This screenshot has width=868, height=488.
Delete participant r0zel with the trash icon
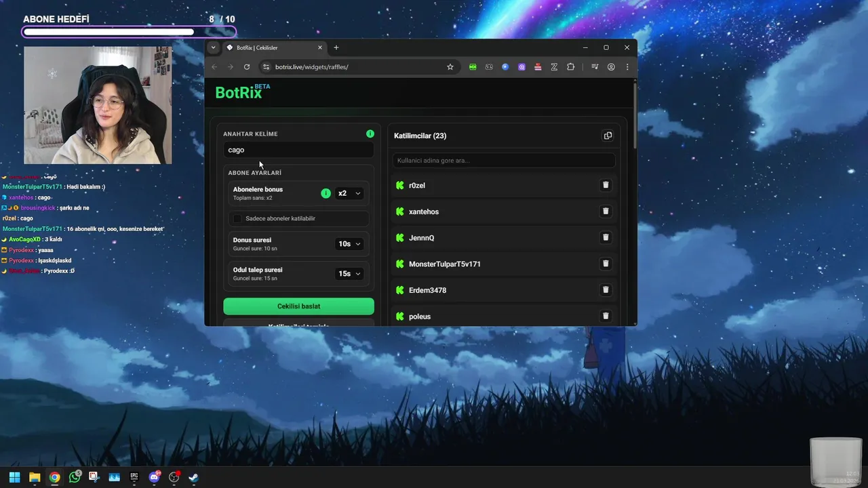pos(606,185)
